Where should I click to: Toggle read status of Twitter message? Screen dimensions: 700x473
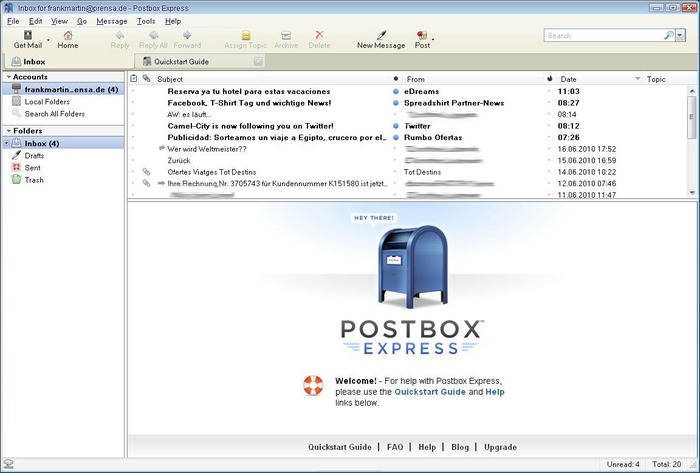click(x=396, y=126)
